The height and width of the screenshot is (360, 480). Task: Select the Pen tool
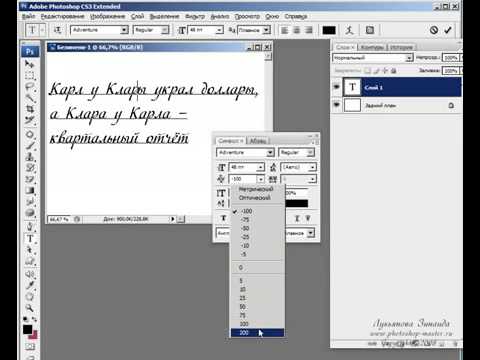coord(30,227)
